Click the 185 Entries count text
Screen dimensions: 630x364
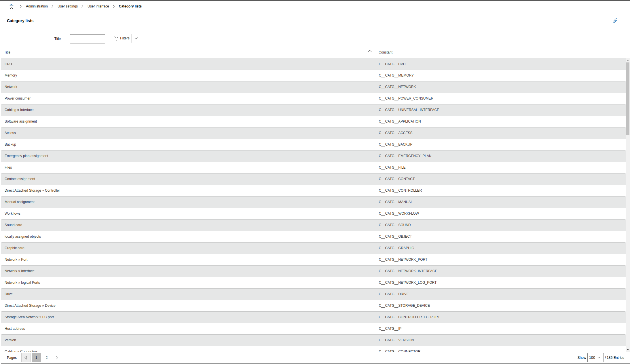click(614, 358)
